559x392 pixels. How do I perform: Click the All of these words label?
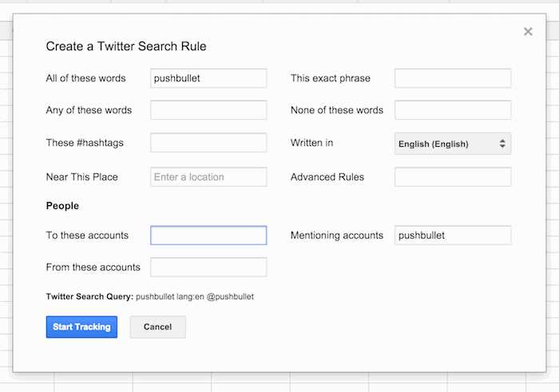pos(85,78)
